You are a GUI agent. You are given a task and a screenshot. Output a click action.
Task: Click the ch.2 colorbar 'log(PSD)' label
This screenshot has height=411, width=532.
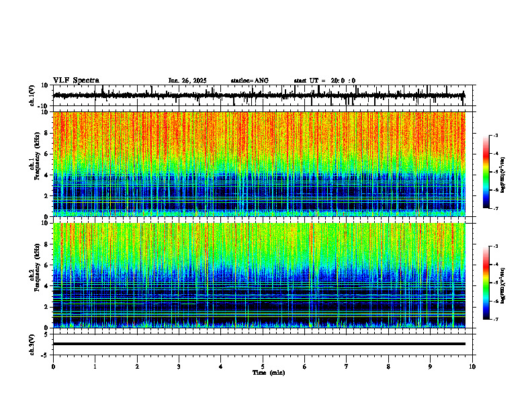click(503, 285)
